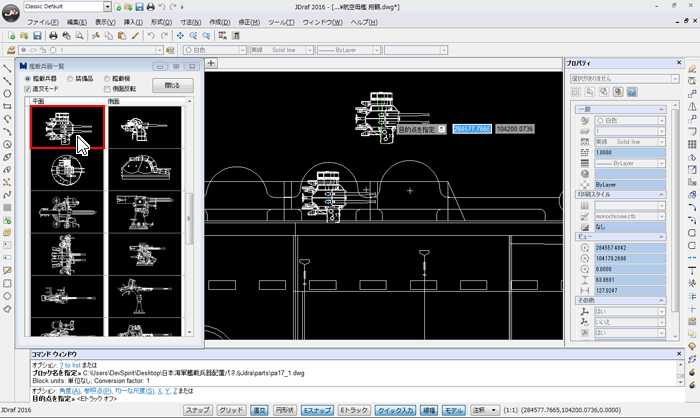
Task: Open the 挿入(I) menu
Action: pos(133,22)
